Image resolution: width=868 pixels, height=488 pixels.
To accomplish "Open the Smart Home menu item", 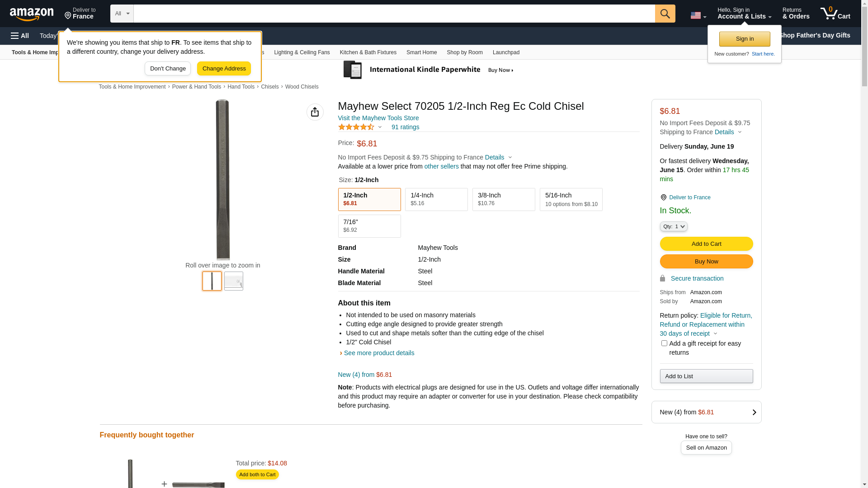I will coord(421,52).
